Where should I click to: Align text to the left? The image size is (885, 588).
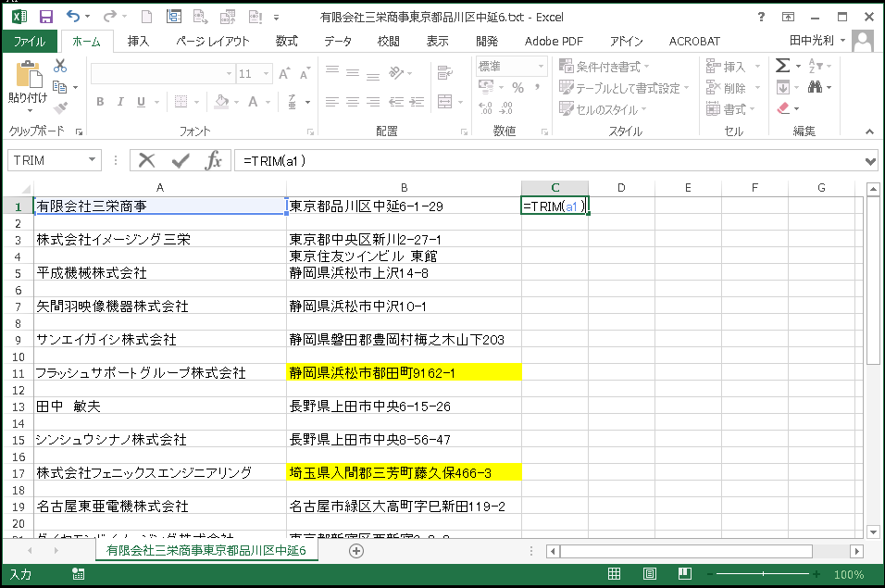[331, 102]
